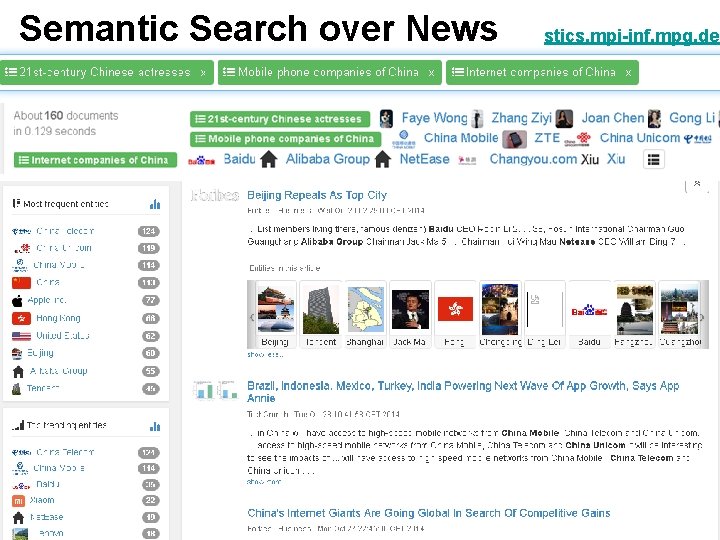The width and height of the screenshot is (720, 540).
Task: Open the Faye Wong entity link
Action: click(434, 118)
